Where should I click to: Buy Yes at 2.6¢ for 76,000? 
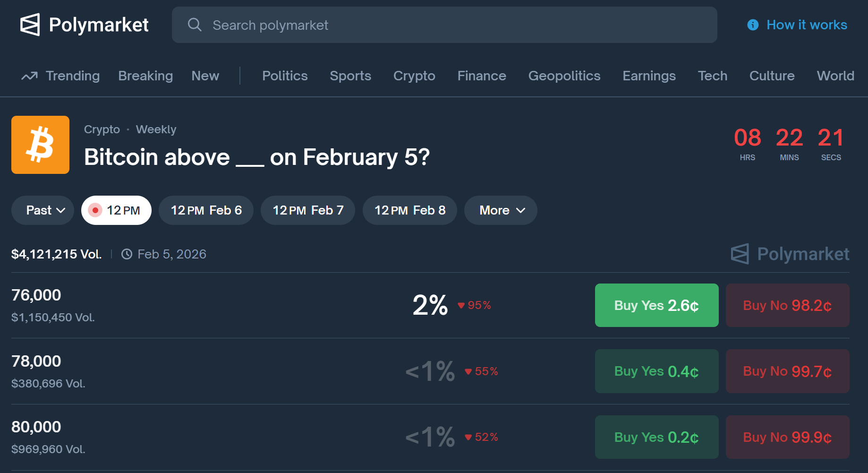[656, 305]
